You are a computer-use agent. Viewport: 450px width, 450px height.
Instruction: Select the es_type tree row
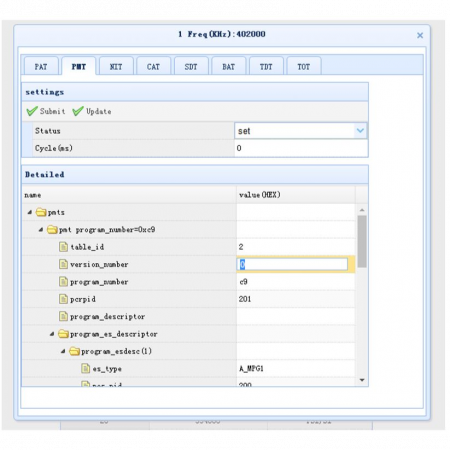click(x=189, y=368)
